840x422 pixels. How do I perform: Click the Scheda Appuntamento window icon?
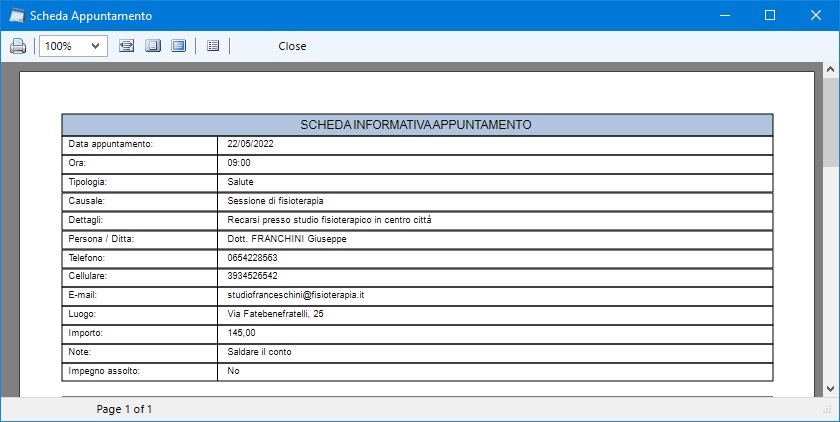point(17,16)
